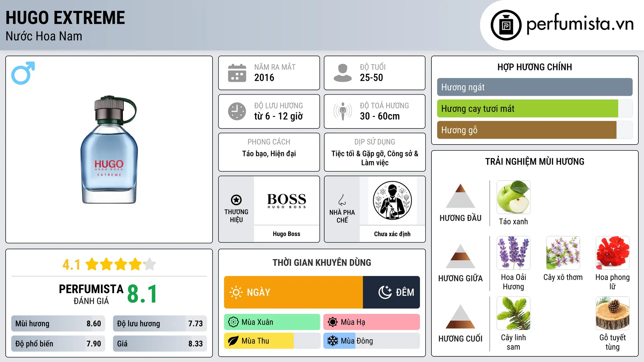Select the Cây xô thơm sage image
Screen dimensions: 644x362
coord(563,253)
